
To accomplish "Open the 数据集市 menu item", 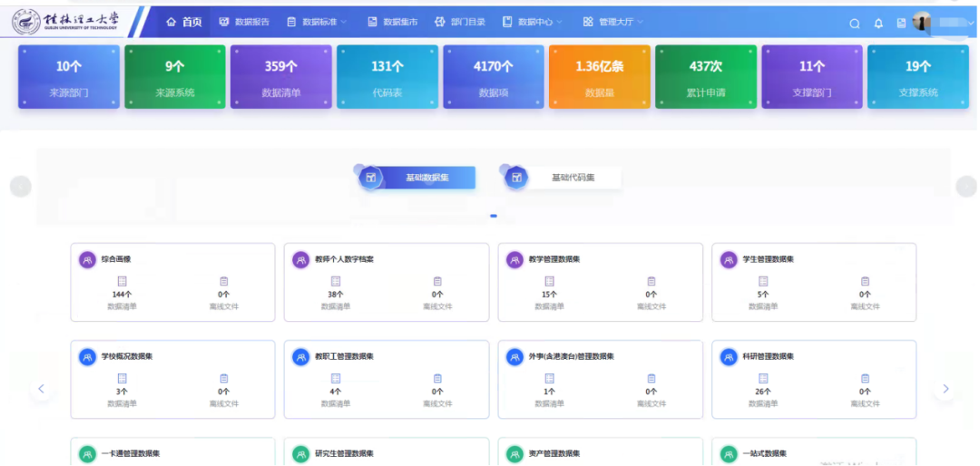I will coord(393,22).
